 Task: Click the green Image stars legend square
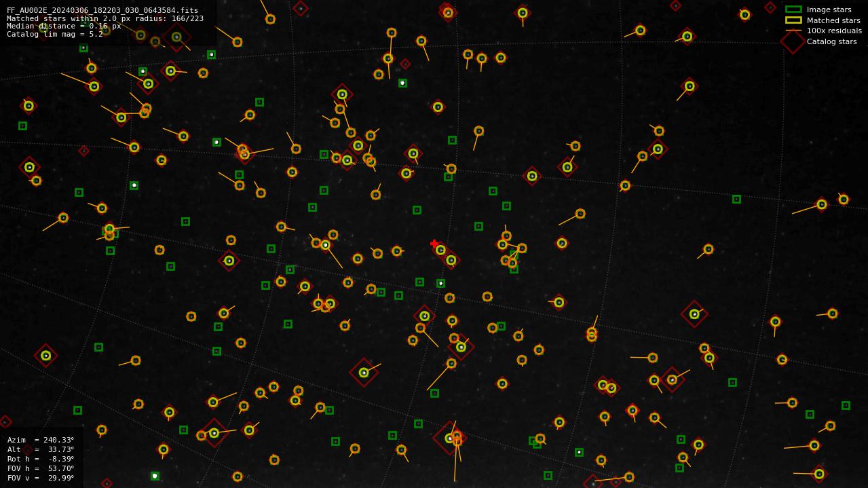[793, 10]
